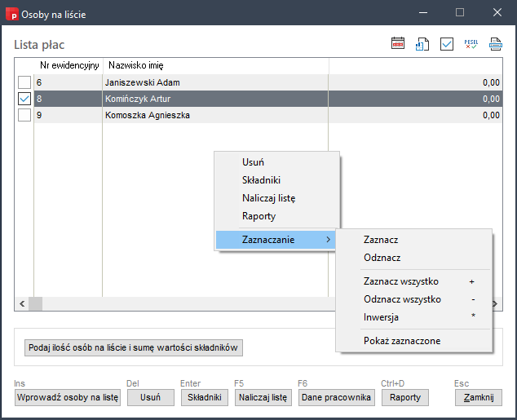
Task: Tick the checkbox for Janiszewski Adam
Action: point(24,82)
